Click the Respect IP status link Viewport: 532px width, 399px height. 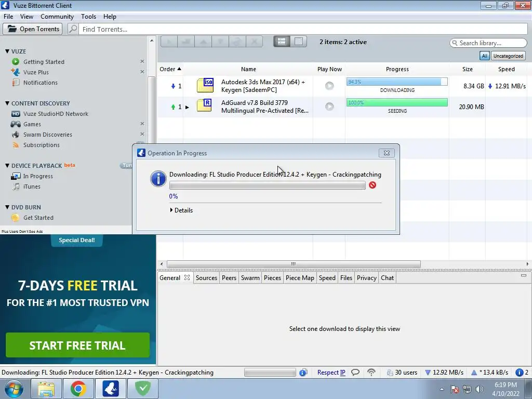coord(331,373)
